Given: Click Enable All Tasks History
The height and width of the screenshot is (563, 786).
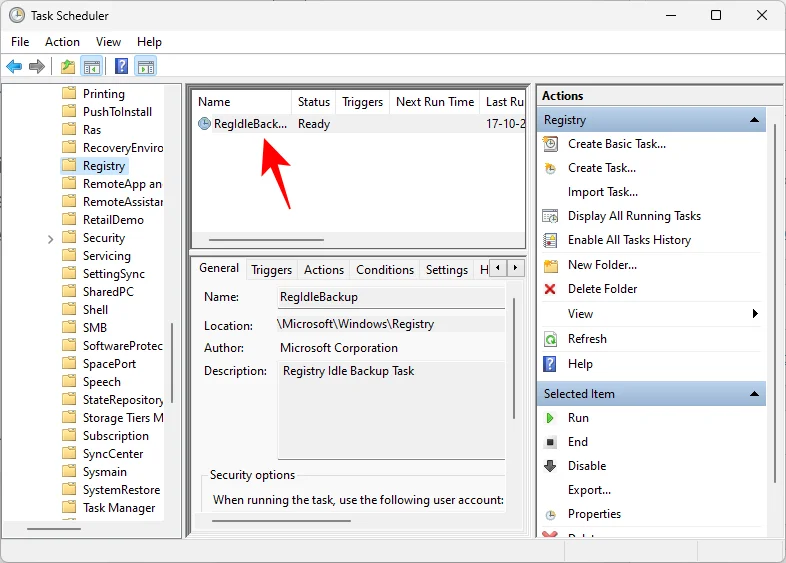Looking at the screenshot, I should [629, 240].
